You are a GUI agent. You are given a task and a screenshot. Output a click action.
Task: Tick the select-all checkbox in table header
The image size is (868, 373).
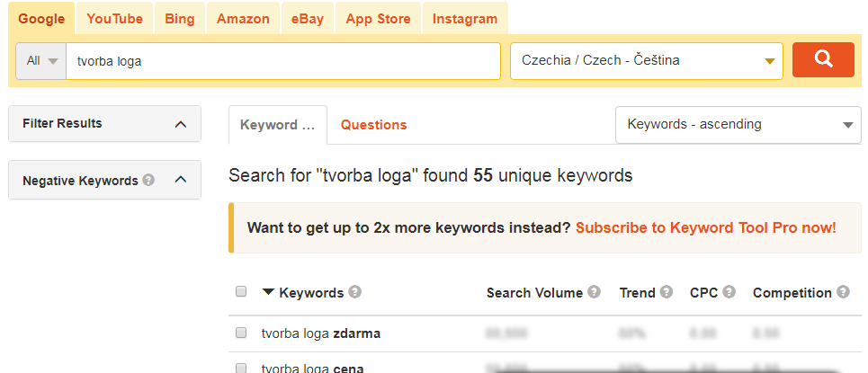tap(241, 291)
